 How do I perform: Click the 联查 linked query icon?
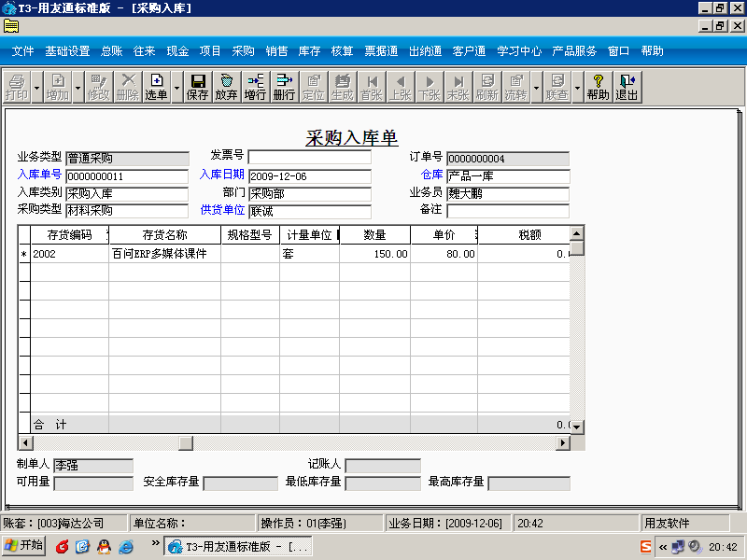tap(557, 87)
